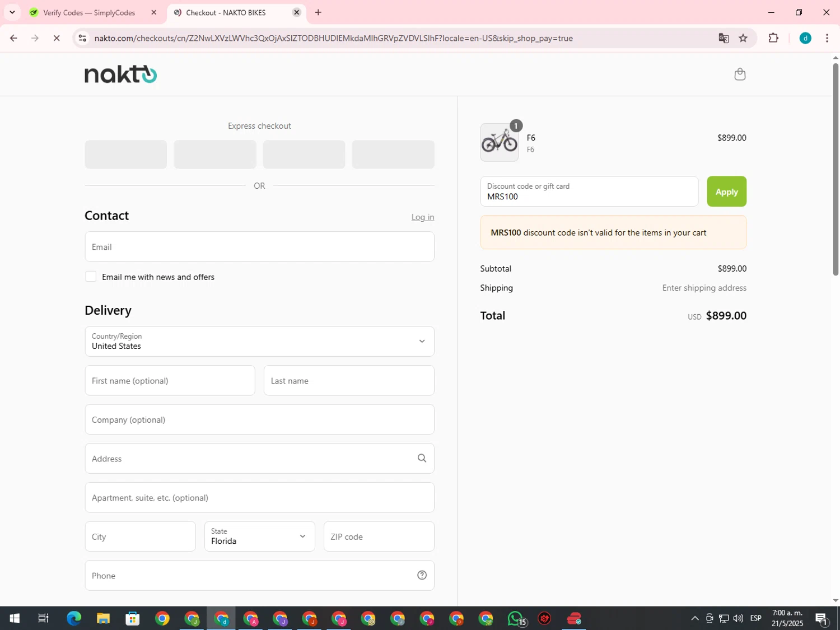
Task: Switch to the Verify Codes — SimplyCodes tab
Action: coord(94,12)
